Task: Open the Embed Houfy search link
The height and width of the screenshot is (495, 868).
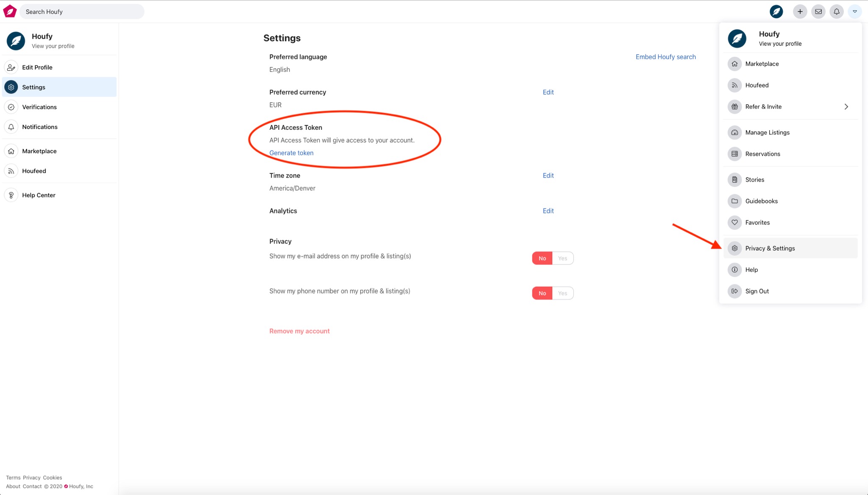Action: tap(665, 57)
